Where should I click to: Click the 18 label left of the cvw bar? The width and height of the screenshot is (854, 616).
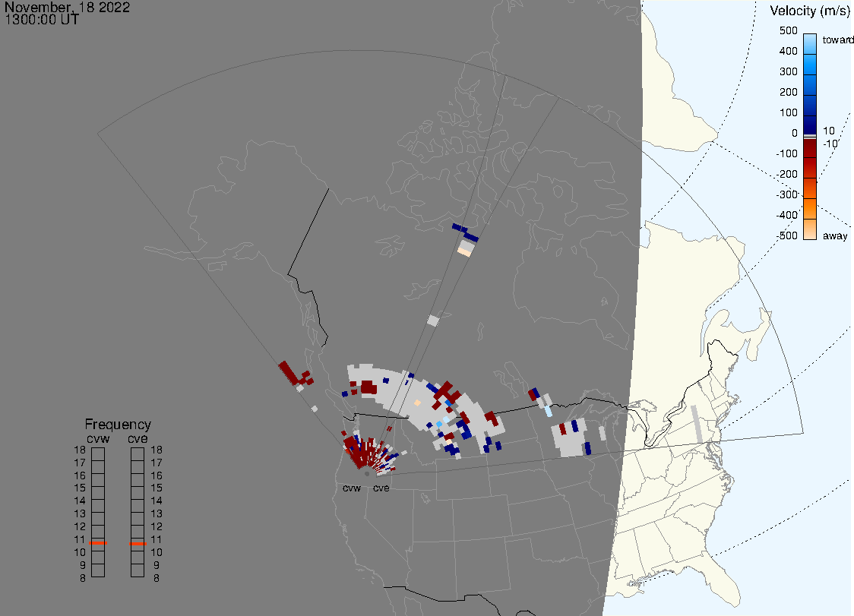click(x=80, y=450)
